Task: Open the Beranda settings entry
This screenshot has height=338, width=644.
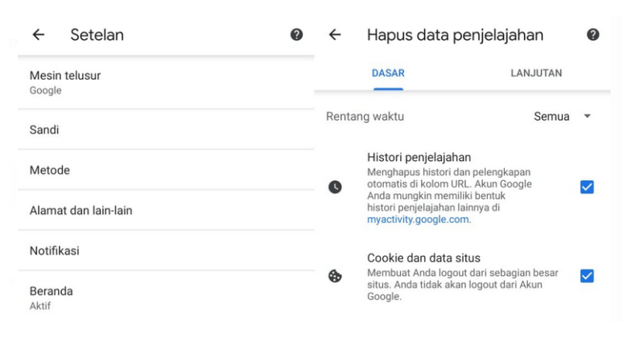Action: click(x=166, y=298)
